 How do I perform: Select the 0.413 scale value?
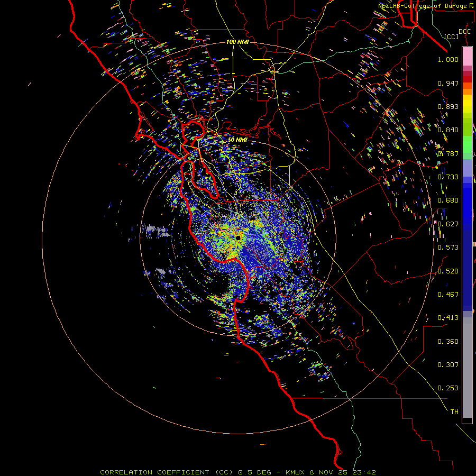coord(448,318)
